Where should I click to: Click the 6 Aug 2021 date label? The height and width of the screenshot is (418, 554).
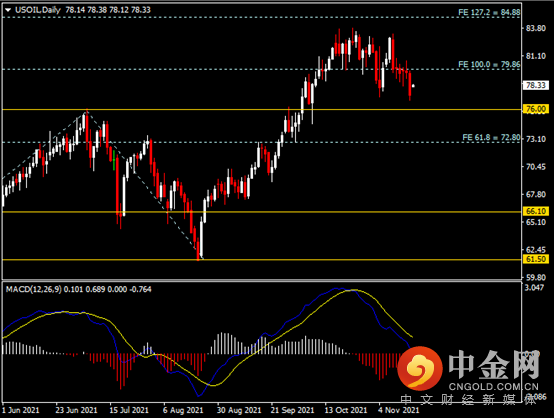183,410
